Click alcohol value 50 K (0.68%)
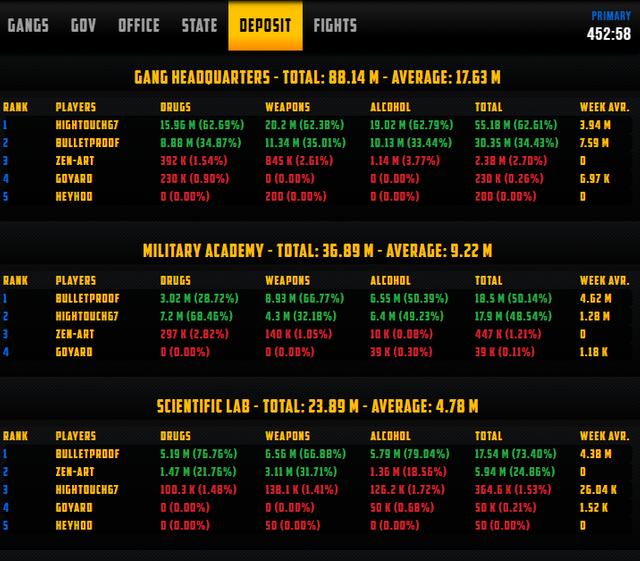 [x=402, y=508]
